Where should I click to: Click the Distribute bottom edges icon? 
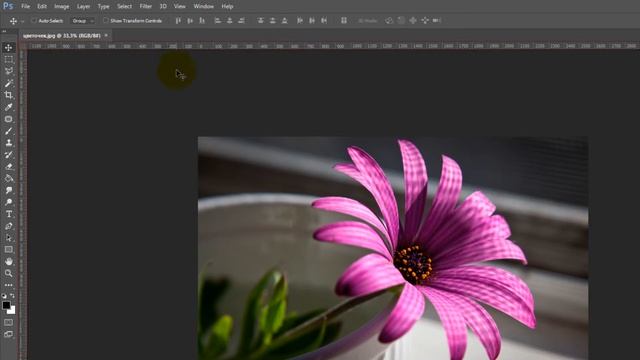click(284, 20)
